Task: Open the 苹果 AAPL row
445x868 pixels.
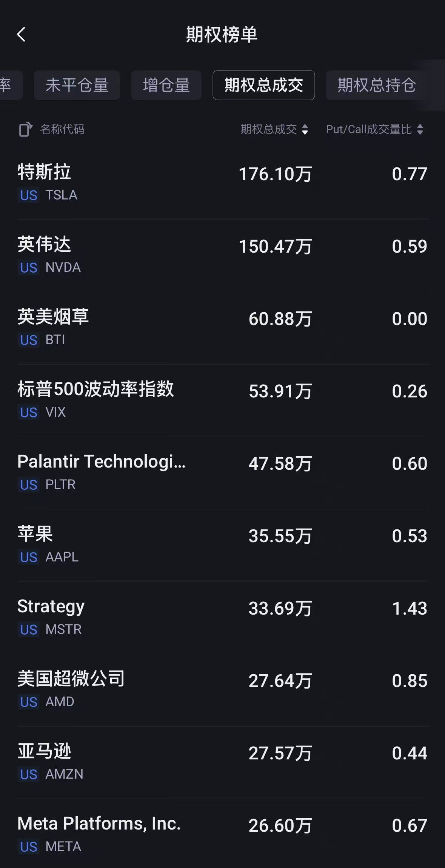Action: point(223,545)
